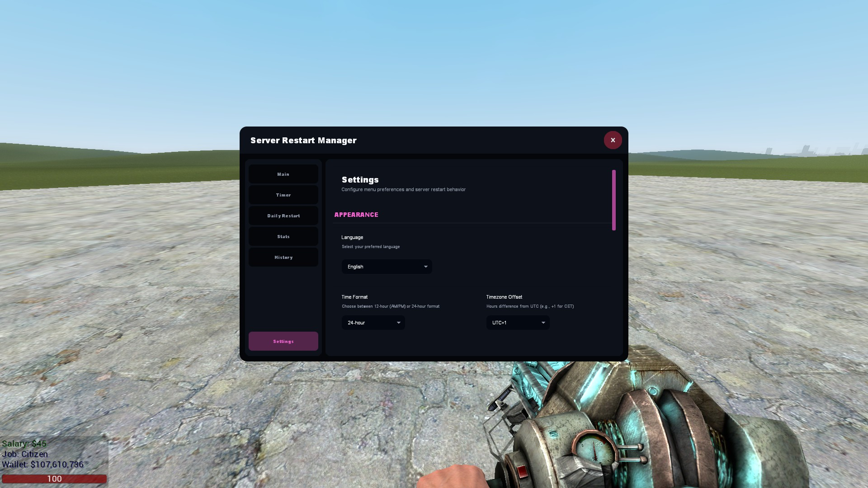Viewport: 868px width, 488px height.
Task: Click the Timezone Offset label
Action: tap(504, 297)
